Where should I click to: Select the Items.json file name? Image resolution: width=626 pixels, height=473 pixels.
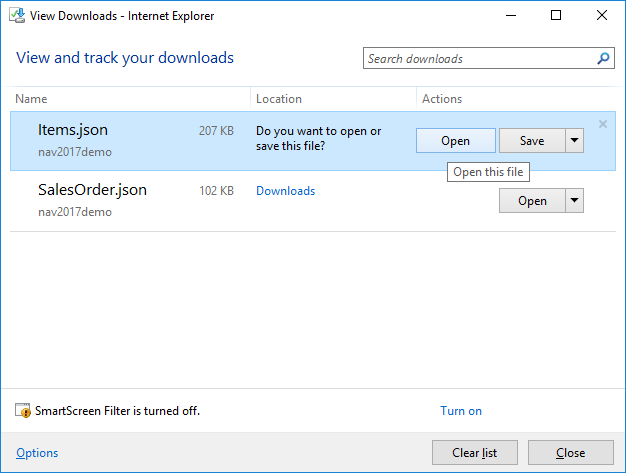[73, 130]
